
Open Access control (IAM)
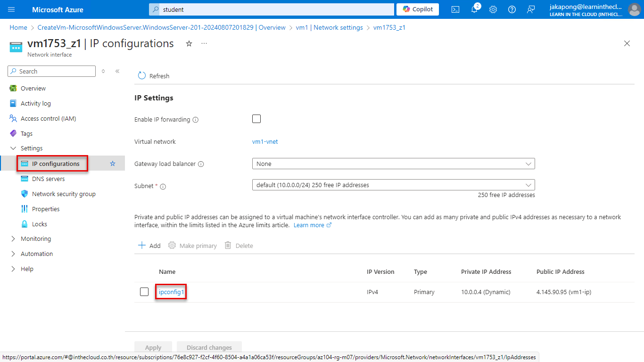(48, 118)
